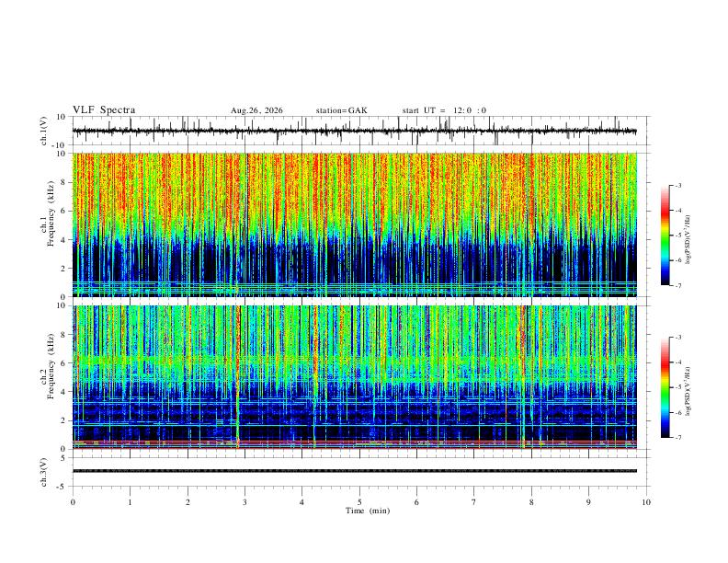This screenshot has width=728, height=563.
Task: Click the time axis tick label "3"
Action: [x=245, y=502]
